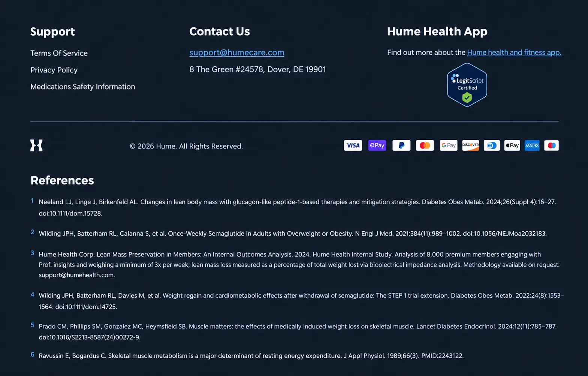The image size is (588, 376).
Task: Click the Ravussin E, Bogardus C reference
Action: click(x=251, y=356)
